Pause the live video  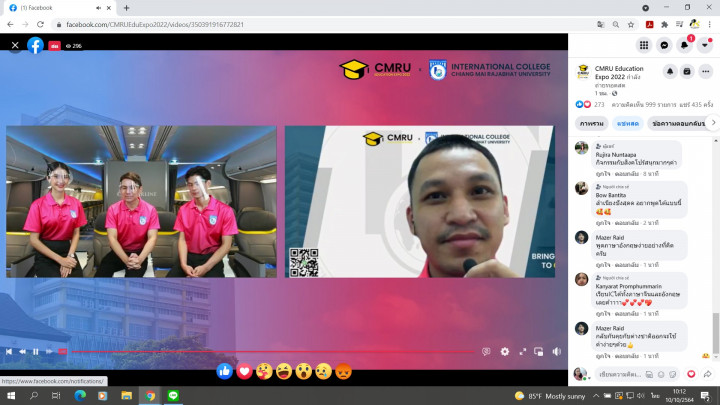(x=35, y=352)
